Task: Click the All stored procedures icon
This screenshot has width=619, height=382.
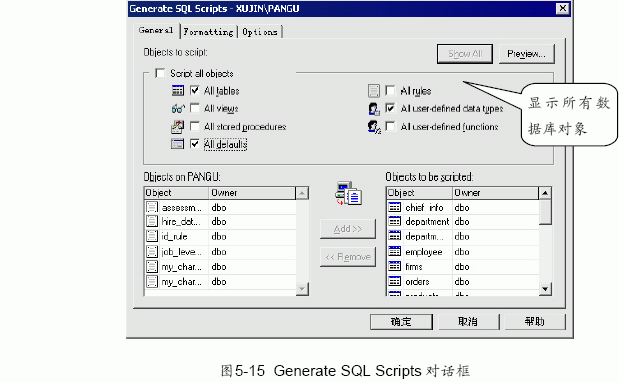Action: pyautogui.click(x=177, y=127)
